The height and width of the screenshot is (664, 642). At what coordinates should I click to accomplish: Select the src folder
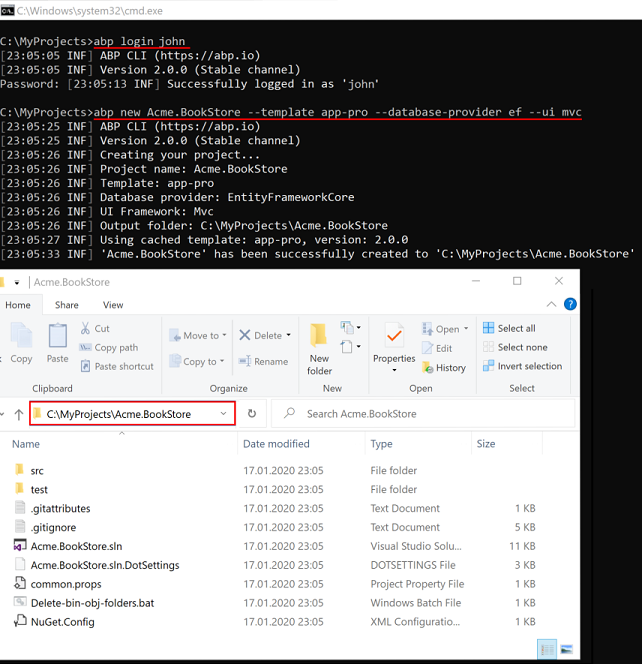tap(37, 471)
